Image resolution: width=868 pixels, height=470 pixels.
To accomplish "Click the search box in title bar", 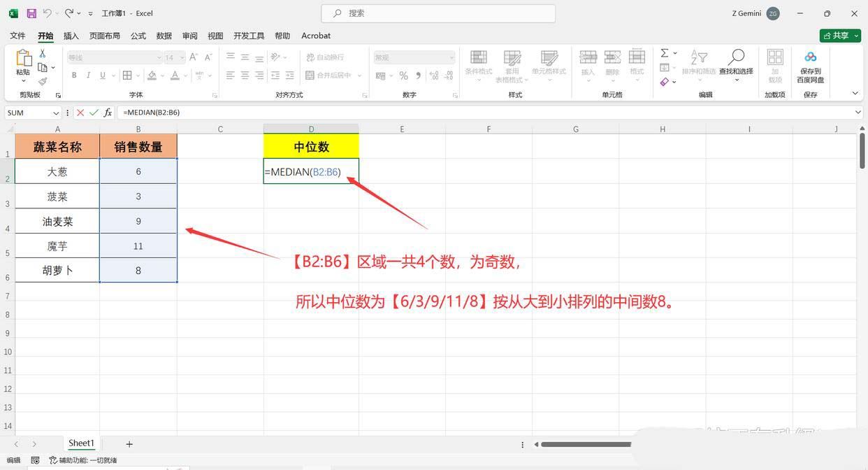I will pyautogui.click(x=438, y=13).
